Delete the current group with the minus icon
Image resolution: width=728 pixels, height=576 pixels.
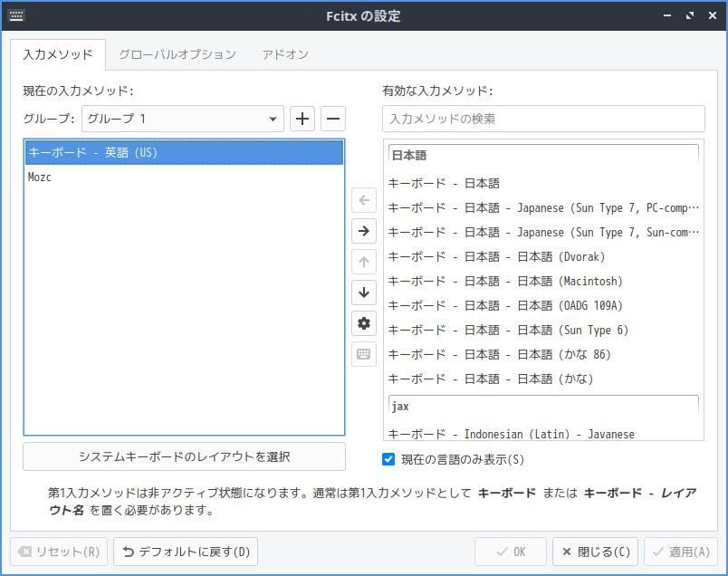click(x=331, y=118)
